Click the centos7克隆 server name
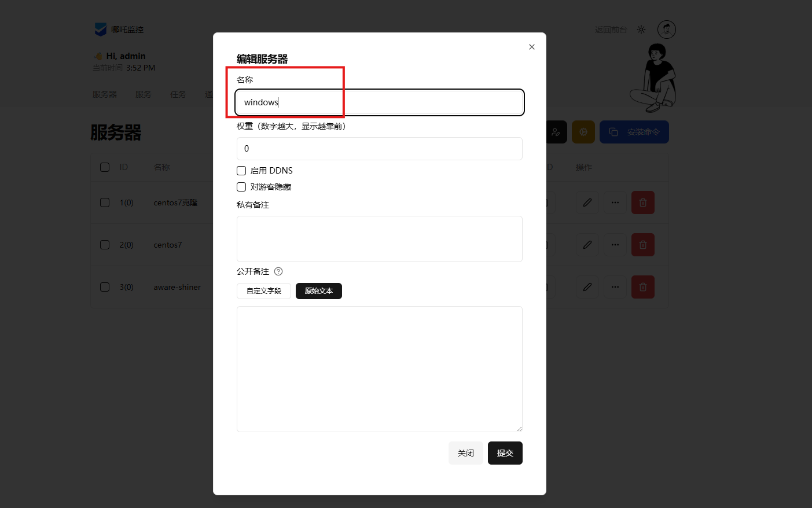Screen dimensions: 812x508 [175, 203]
